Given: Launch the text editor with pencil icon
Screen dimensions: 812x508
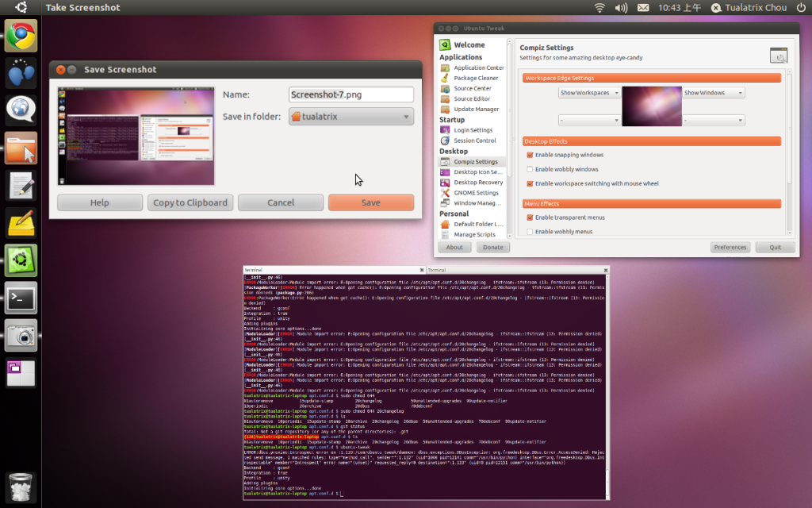Looking at the screenshot, I should coord(21,185).
